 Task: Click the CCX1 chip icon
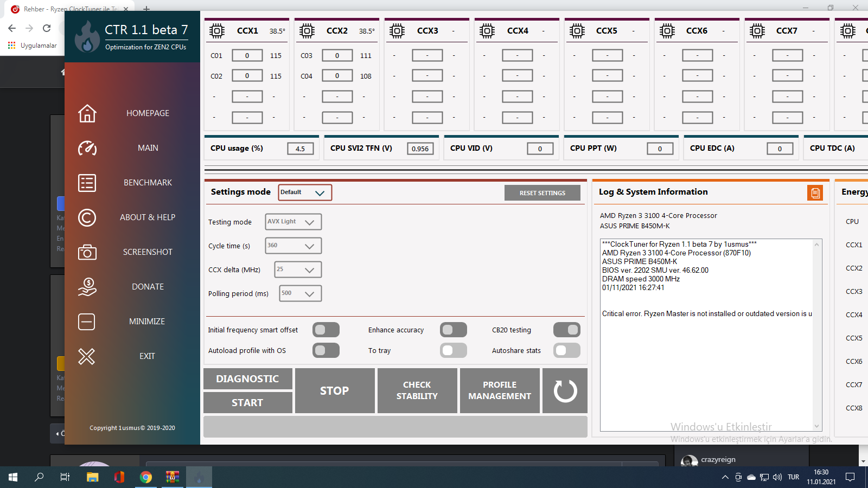tap(217, 31)
